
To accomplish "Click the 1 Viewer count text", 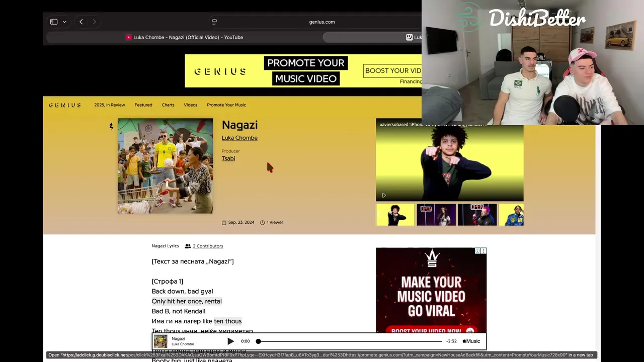I will 275,222.
